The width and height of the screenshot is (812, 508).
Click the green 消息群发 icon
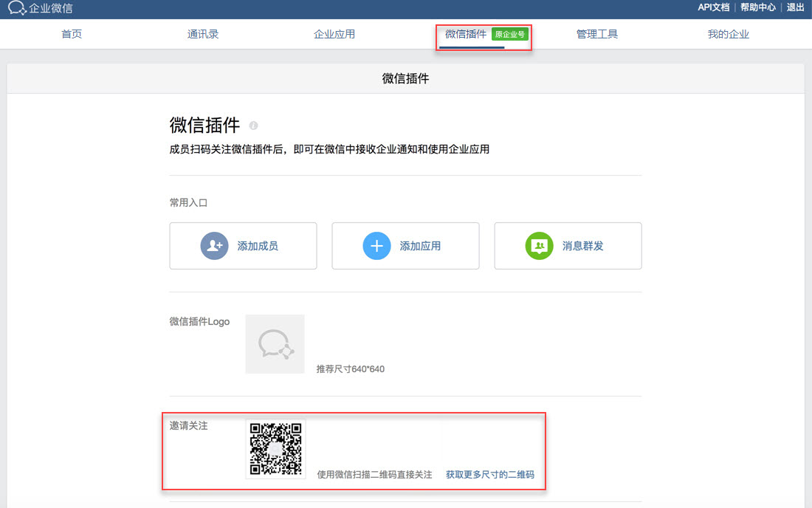(539, 245)
